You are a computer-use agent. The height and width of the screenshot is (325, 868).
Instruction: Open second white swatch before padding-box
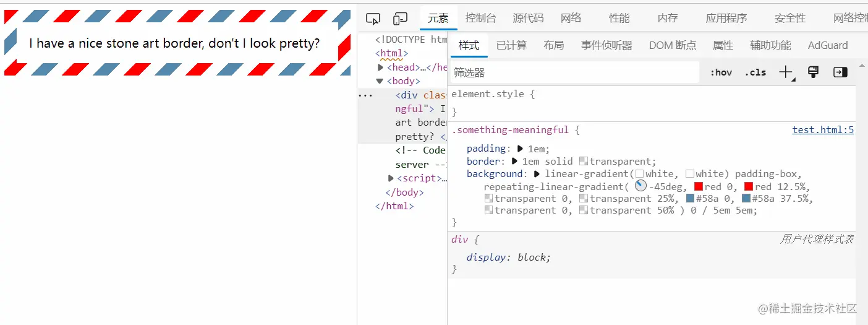pyautogui.click(x=689, y=174)
